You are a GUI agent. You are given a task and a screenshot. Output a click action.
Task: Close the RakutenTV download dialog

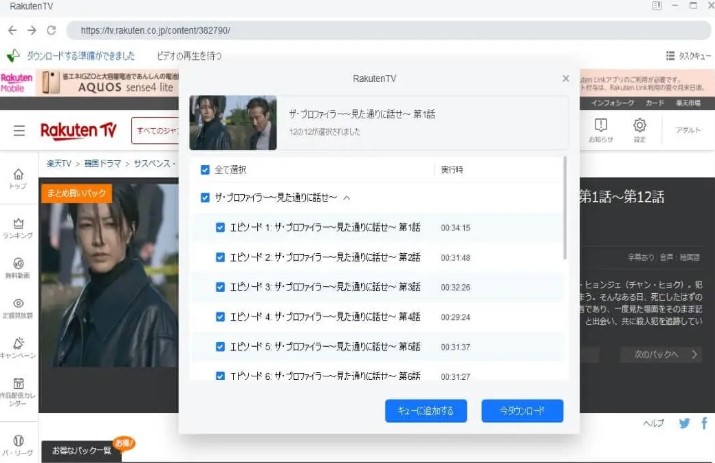tap(565, 78)
